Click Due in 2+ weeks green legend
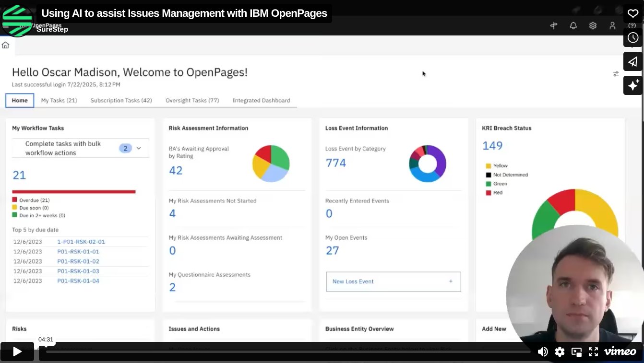The width and height of the screenshot is (644, 363). point(38,215)
